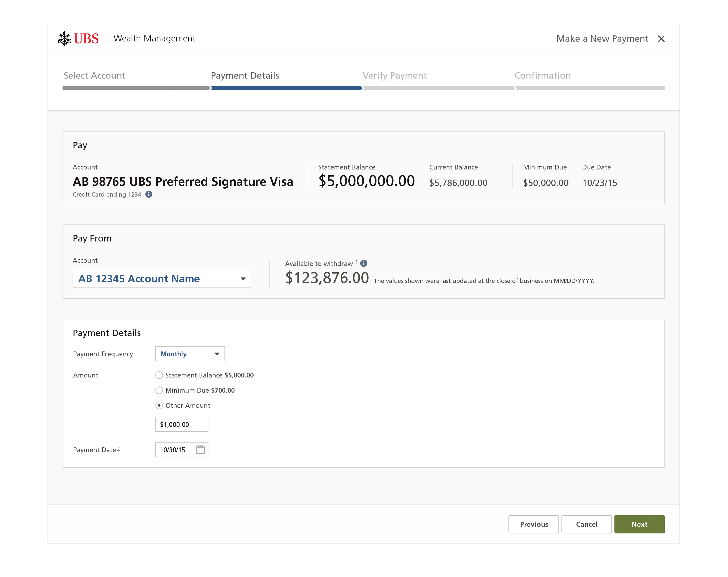Click the arrow on AB 12345 account selector
The height and width of the screenshot is (577, 728).
(243, 279)
